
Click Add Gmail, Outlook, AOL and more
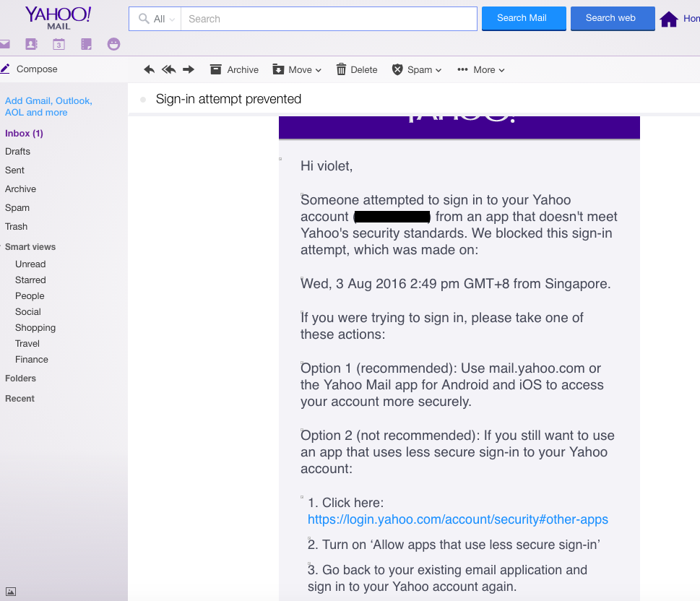point(48,107)
